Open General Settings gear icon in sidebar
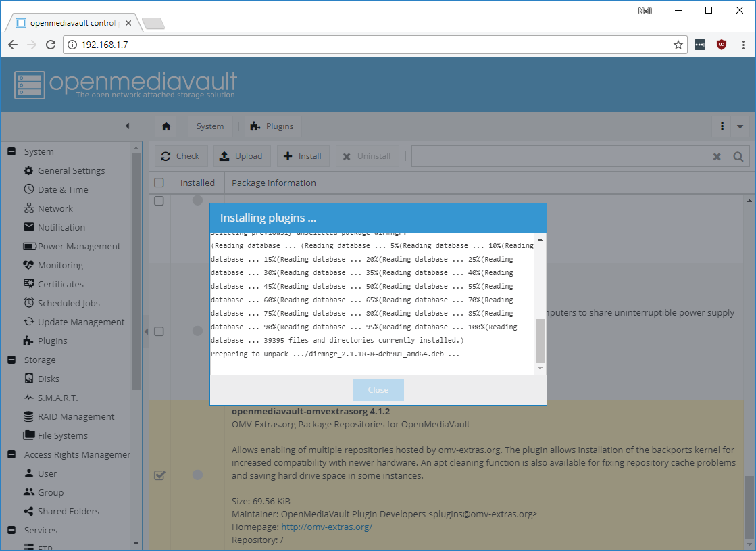 pyautogui.click(x=28, y=170)
